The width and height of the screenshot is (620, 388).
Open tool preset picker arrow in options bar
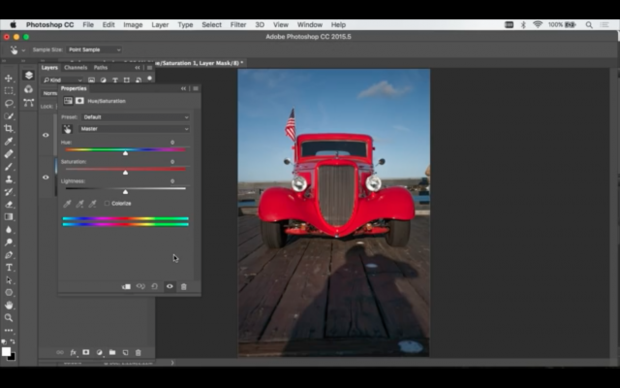(23, 50)
